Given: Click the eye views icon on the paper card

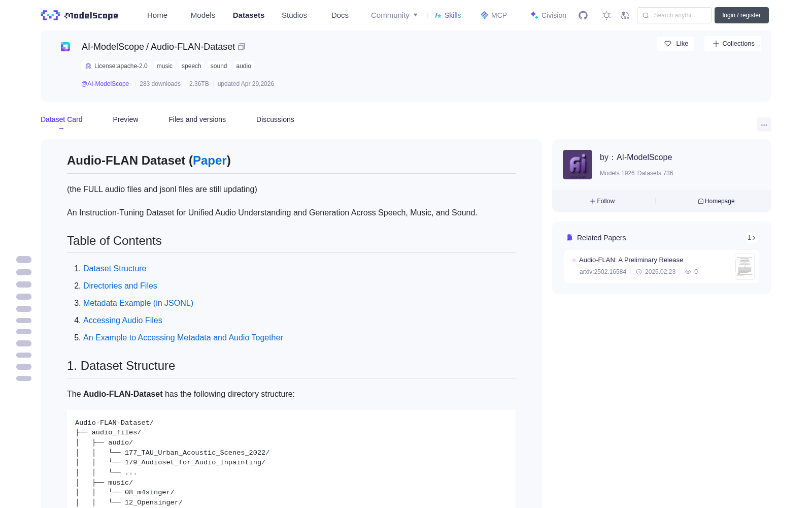Looking at the screenshot, I should 688,272.
